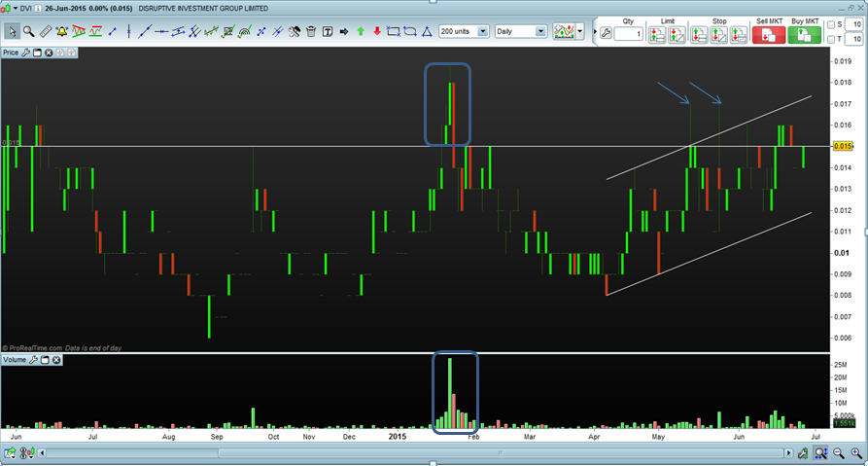Click the first Stop order button

699,35
